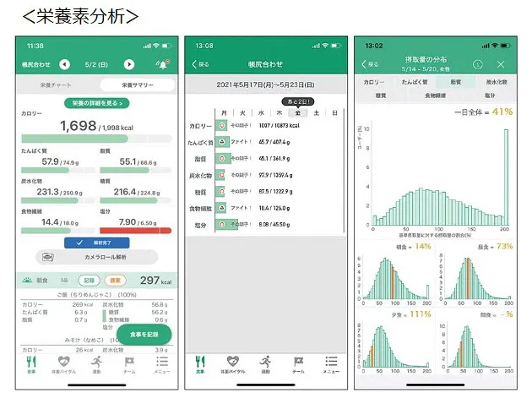Screen dimensions: 532x393
Task: Close the 摂取量の分布 screen with X
Action: point(501,64)
